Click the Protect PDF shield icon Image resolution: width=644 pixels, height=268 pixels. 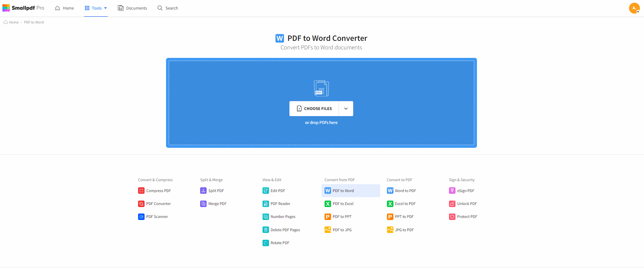(x=452, y=217)
